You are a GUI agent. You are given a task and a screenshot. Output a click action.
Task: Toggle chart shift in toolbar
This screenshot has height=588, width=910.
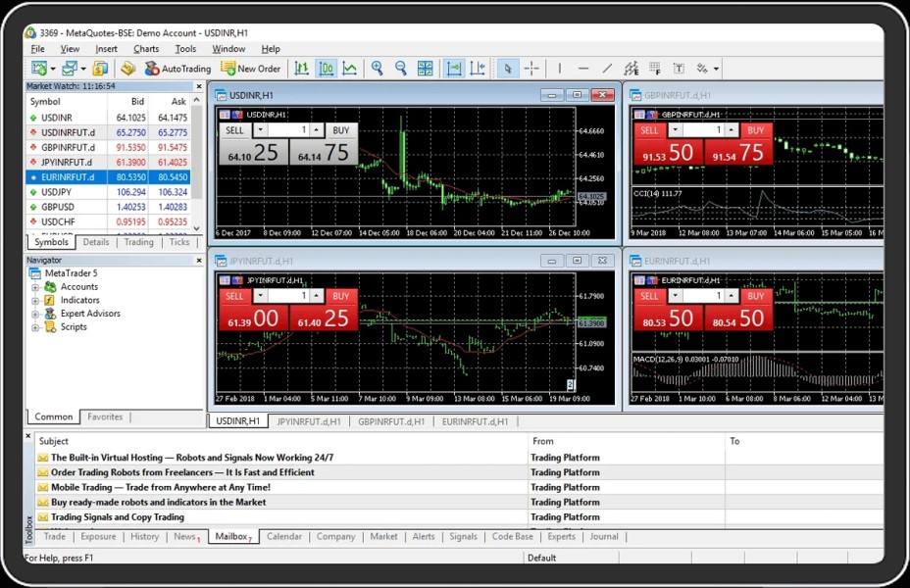478,69
